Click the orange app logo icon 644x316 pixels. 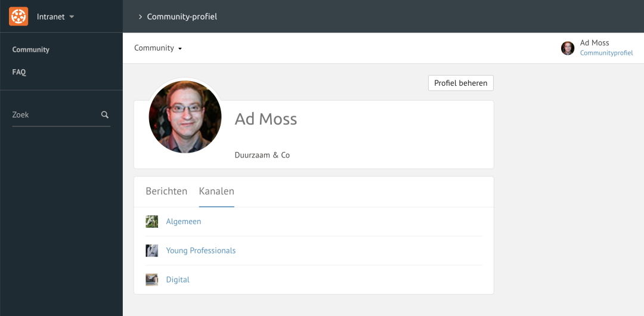point(18,17)
